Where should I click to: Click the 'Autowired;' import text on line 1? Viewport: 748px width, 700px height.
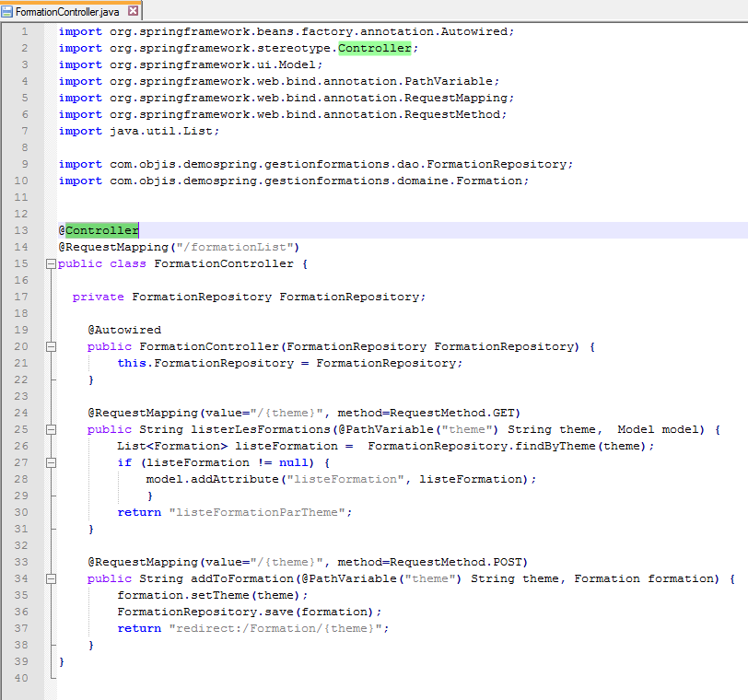point(477,31)
